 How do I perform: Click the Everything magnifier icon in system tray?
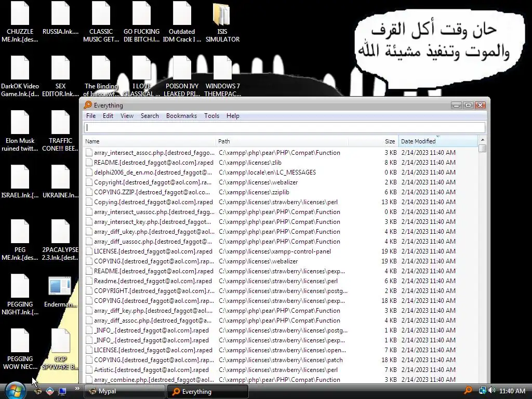[x=468, y=391]
